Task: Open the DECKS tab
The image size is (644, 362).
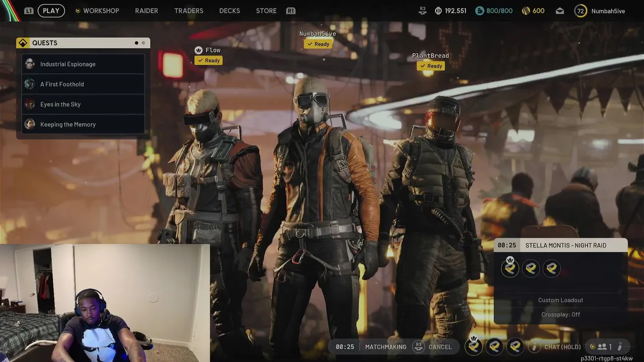Action: click(x=229, y=11)
